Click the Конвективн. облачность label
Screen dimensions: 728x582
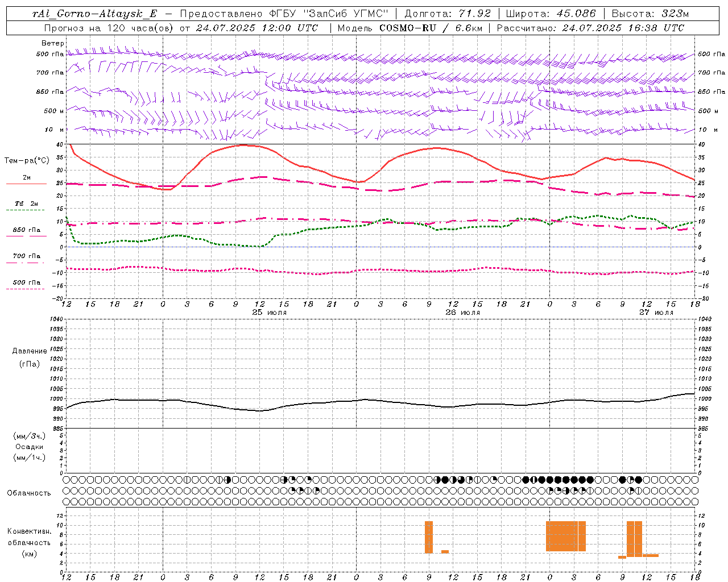coord(29,537)
